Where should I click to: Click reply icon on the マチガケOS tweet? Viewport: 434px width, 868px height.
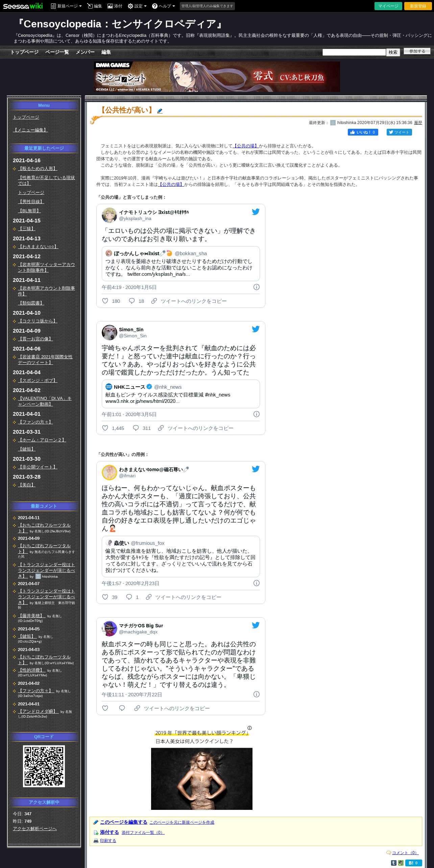[122, 708]
